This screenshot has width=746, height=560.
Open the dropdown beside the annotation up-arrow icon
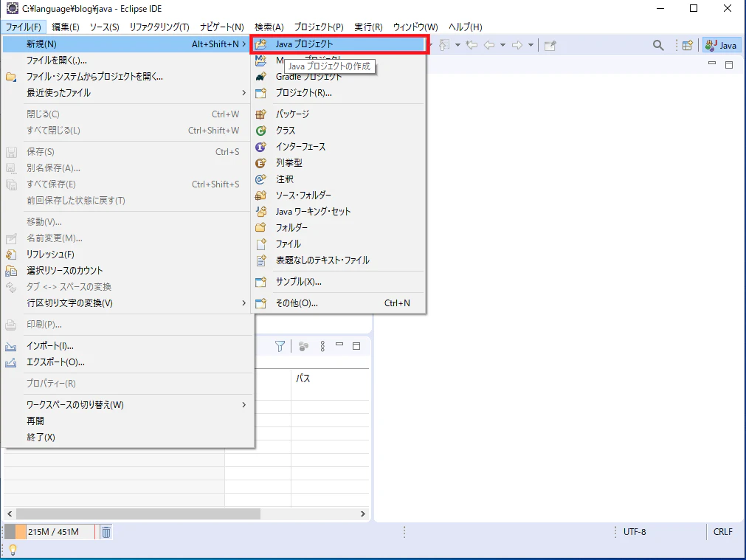tap(457, 45)
